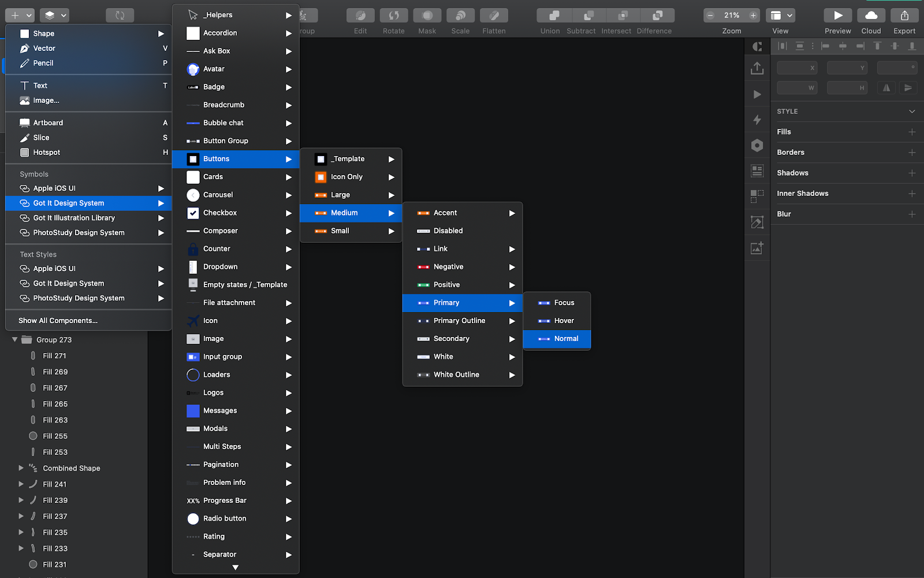Viewport: 924px width, 578px height.
Task: Click Show All Components…
Action: 58,321
